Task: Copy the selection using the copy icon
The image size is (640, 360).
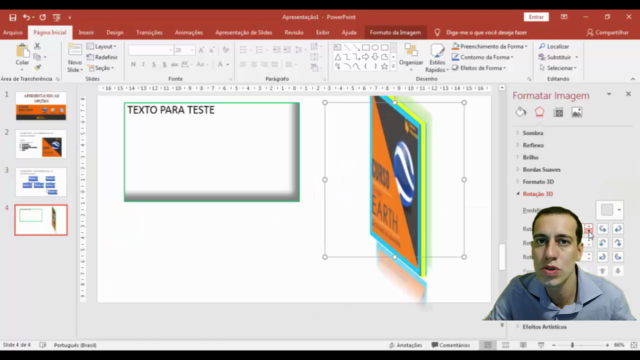Action: (x=37, y=57)
